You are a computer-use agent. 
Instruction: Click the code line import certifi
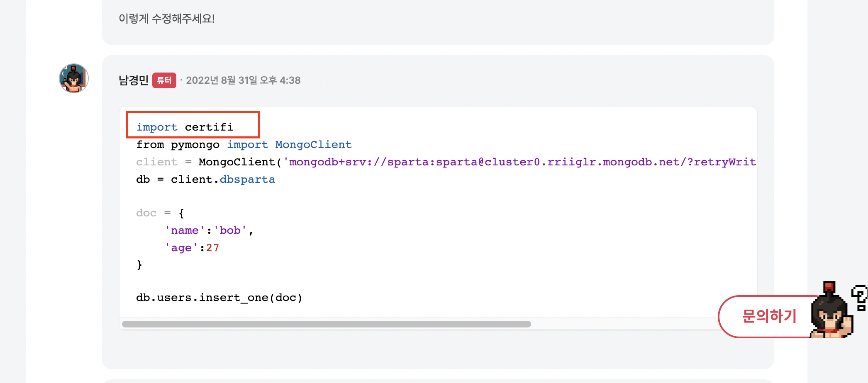[185, 127]
